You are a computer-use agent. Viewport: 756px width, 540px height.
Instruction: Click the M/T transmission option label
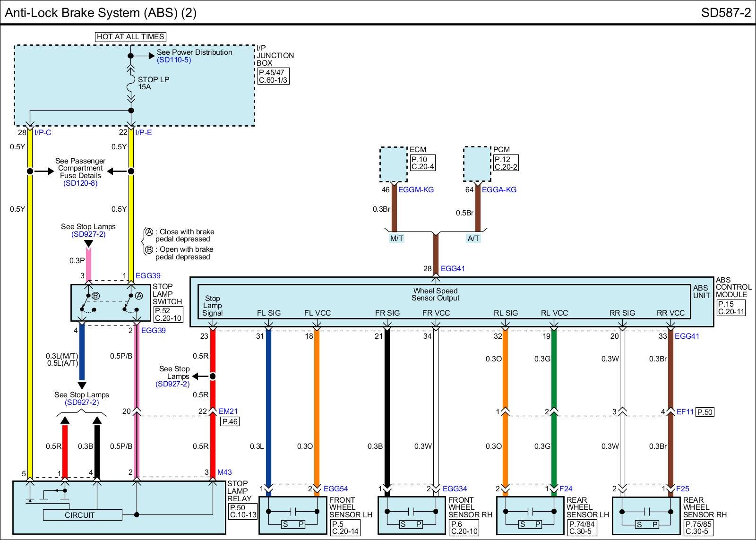tap(396, 239)
